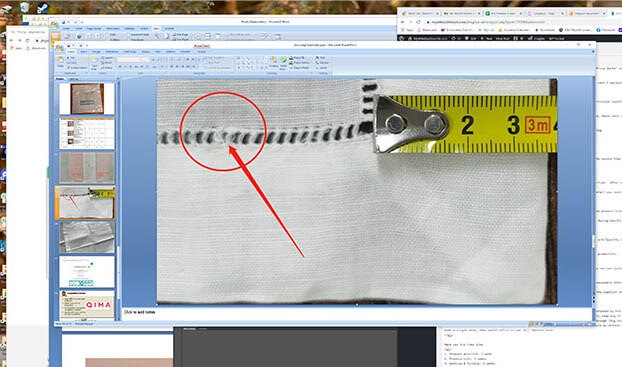Switch to Outline tab in PowerPoint slide pane
Viewport: 622px width, 367px height.
pos(74,79)
